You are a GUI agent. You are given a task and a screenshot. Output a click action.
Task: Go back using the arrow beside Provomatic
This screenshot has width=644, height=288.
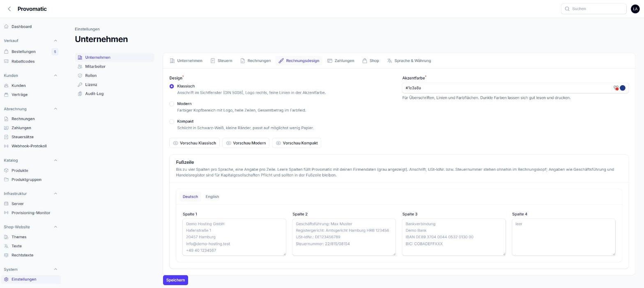pos(9,9)
